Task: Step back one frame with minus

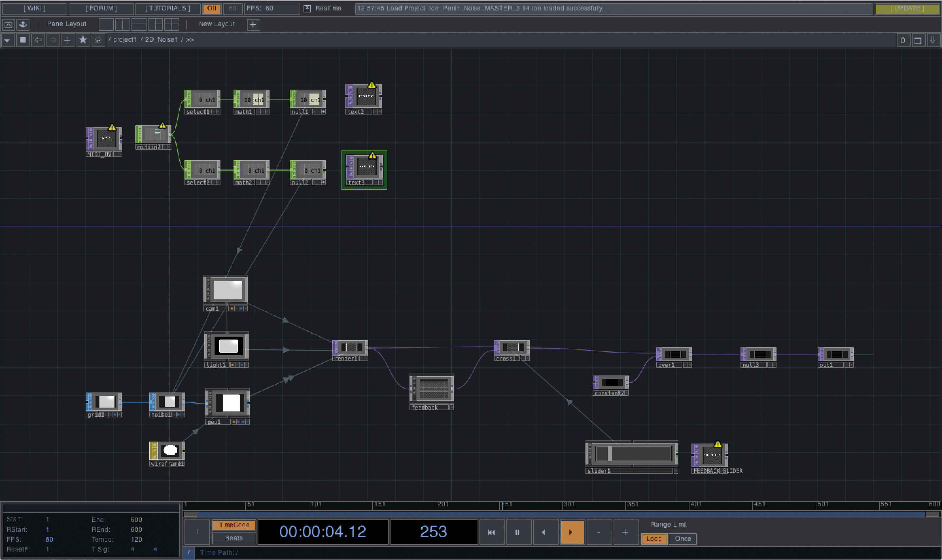Action: 599,532
